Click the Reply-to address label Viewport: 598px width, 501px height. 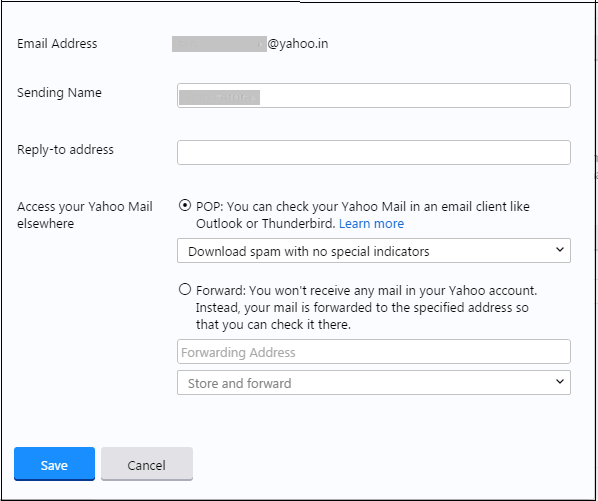coord(65,149)
